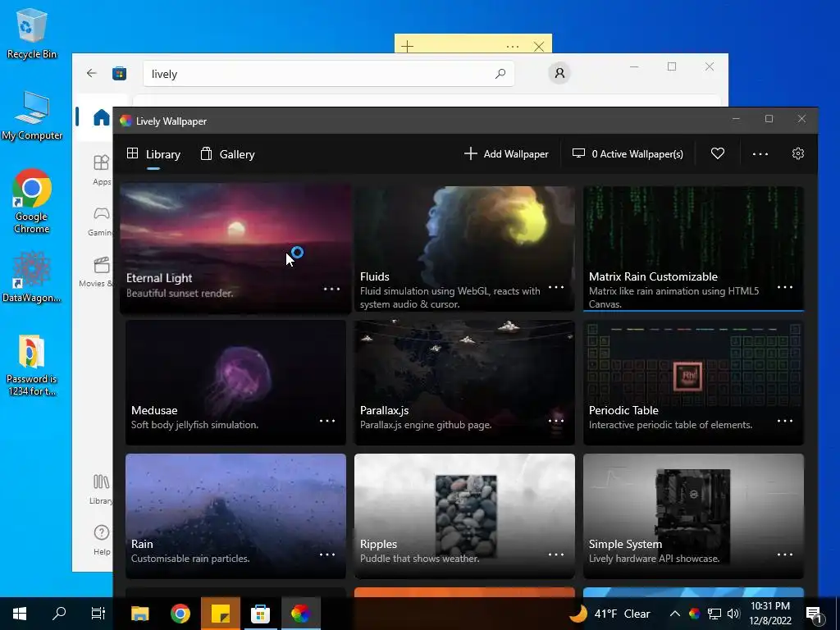Open Apps in Microsoft Store sidebar

[x=101, y=169]
